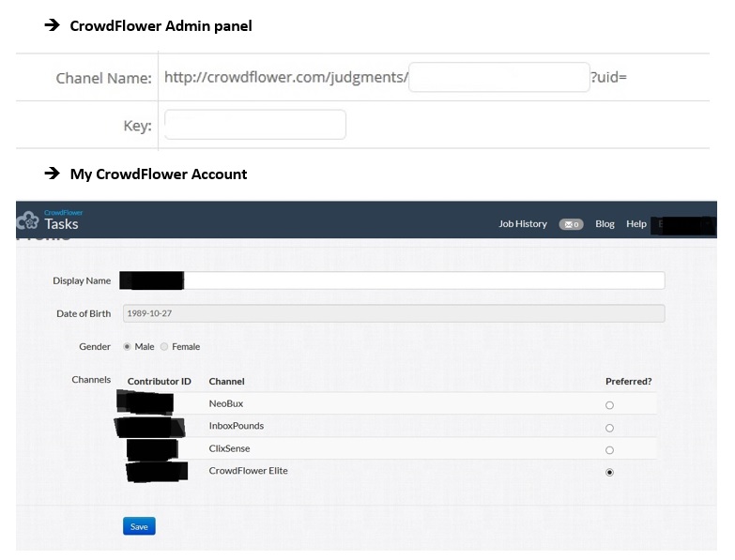The width and height of the screenshot is (735, 560).
Task: Click the Key: label
Action: pos(137,126)
